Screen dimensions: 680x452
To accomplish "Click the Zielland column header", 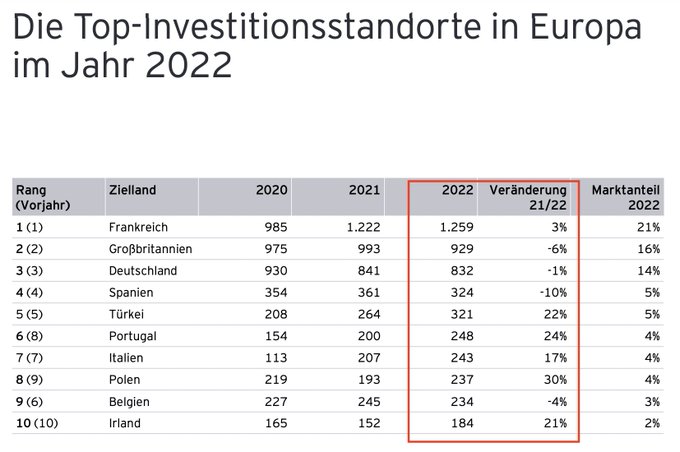I will (x=132, y=190).
